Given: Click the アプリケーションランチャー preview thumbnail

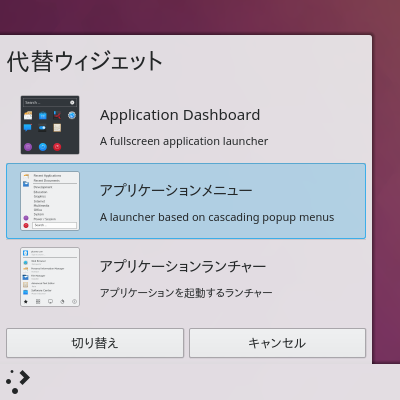Looking at the screenshot, I should (50, 277).
